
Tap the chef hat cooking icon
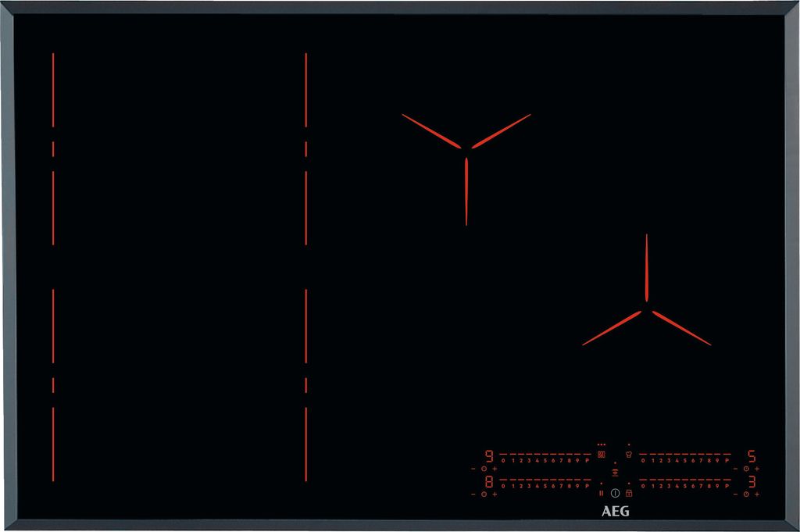tap(628, 453)
